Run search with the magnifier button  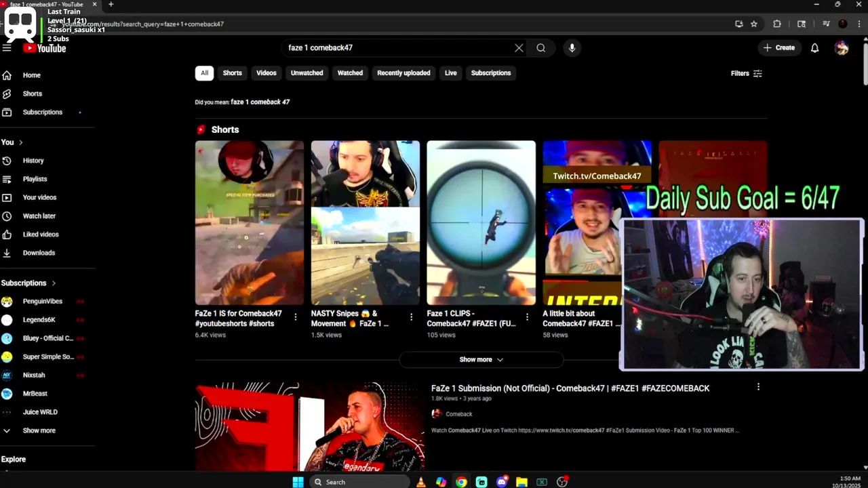tap(540, 47)
